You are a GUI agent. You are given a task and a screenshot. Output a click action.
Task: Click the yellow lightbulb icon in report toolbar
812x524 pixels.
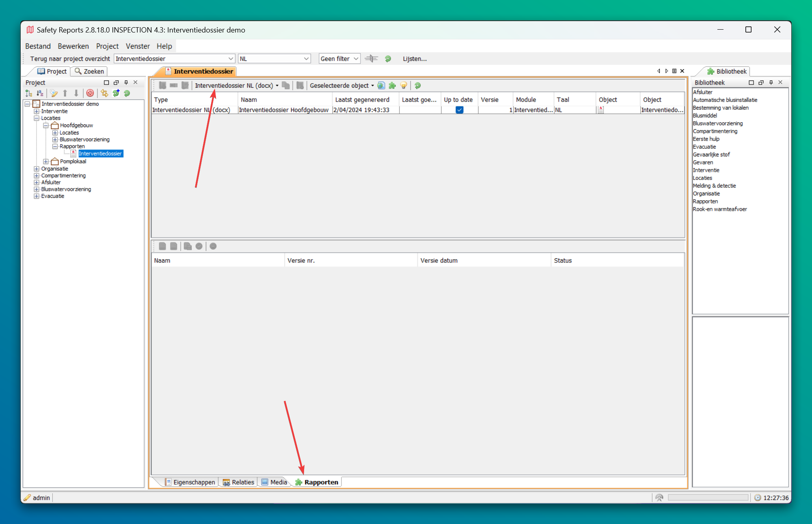pos(404,85)
